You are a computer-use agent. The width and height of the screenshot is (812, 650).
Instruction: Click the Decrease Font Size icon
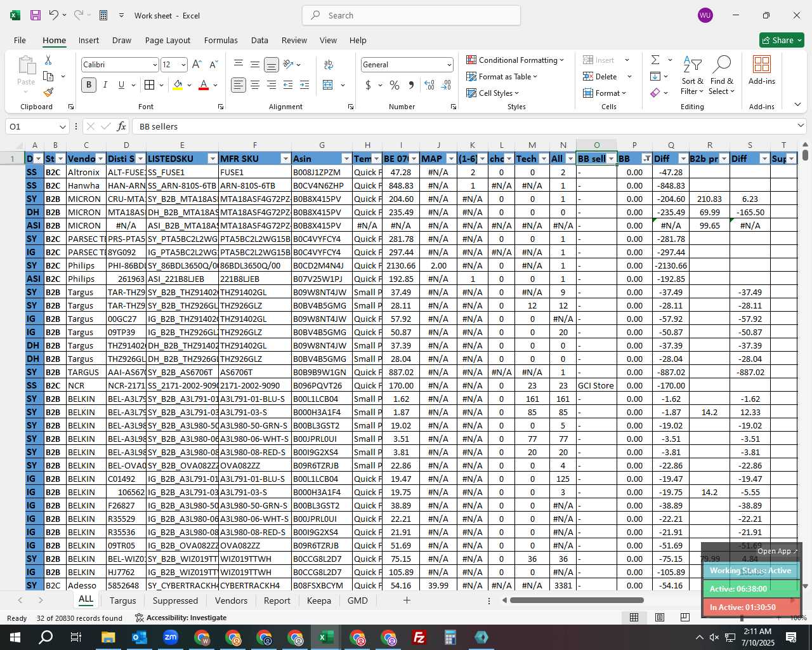[213, 65]
